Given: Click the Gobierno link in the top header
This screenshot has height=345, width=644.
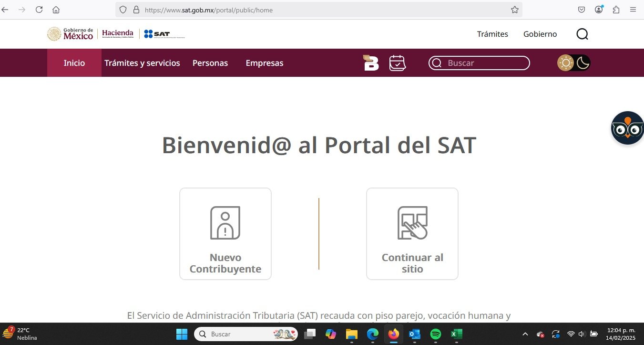Looking at the screenshot, I should click(540, 34).
